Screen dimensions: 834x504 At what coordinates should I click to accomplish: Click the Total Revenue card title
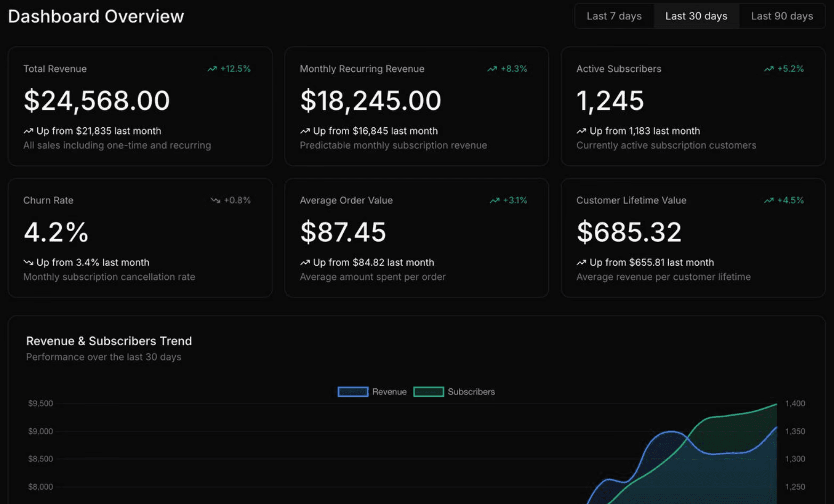pyautogui.click(x=55, y=69)
